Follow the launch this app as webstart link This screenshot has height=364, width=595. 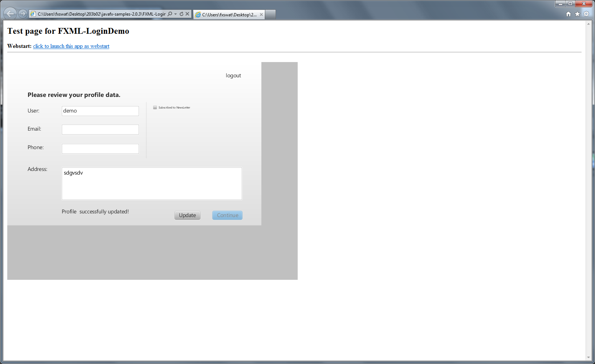point(71,46)
